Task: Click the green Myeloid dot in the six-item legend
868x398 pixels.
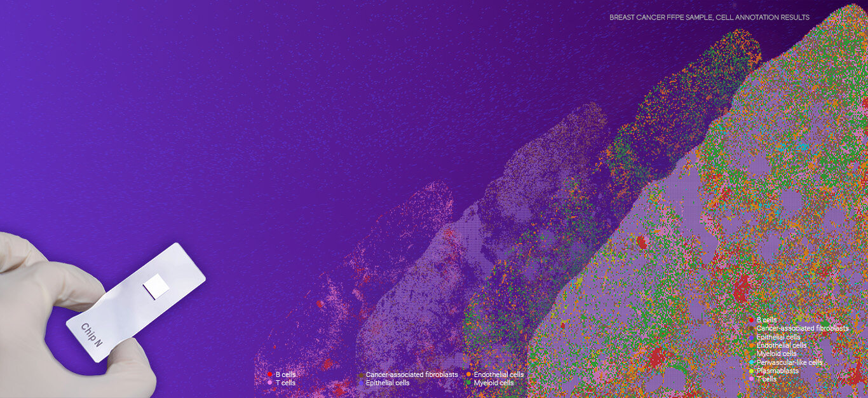Action: pyautogui.click(x=468, y=383)
